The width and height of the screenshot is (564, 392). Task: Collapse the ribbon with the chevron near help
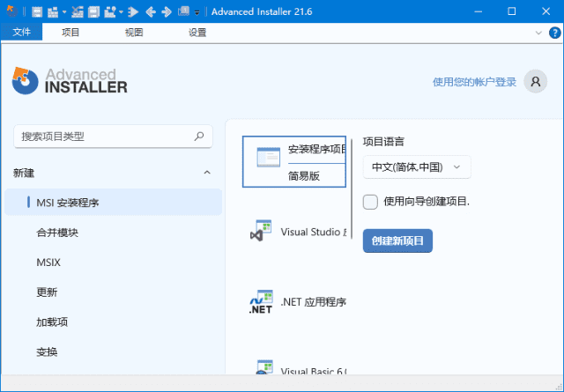538,33
